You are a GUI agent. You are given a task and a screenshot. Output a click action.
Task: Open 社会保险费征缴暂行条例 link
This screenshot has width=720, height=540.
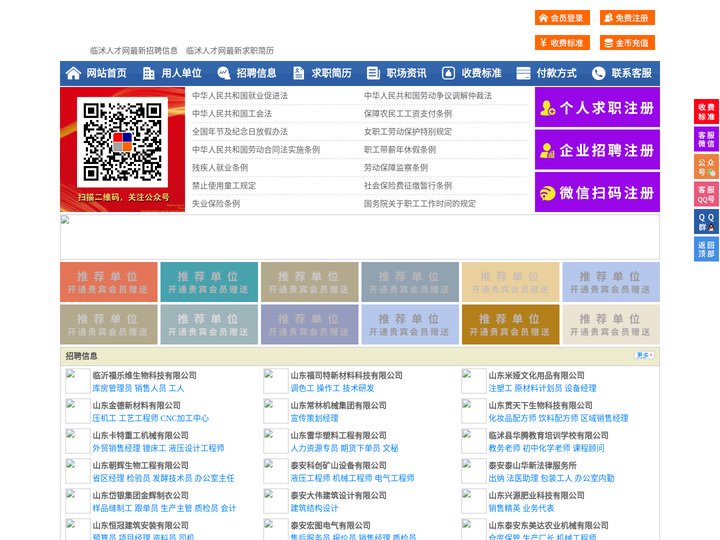[x=408, y=186]
